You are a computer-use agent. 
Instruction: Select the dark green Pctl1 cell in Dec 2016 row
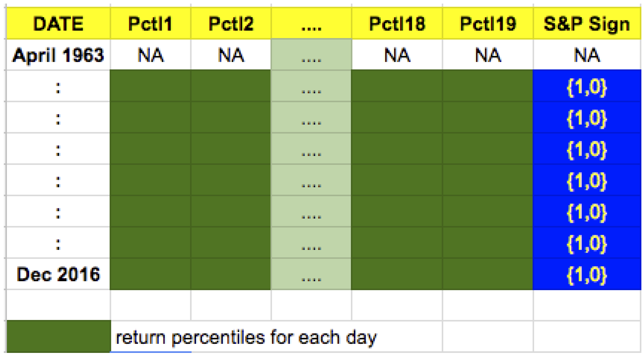click(x=151, y=274)
